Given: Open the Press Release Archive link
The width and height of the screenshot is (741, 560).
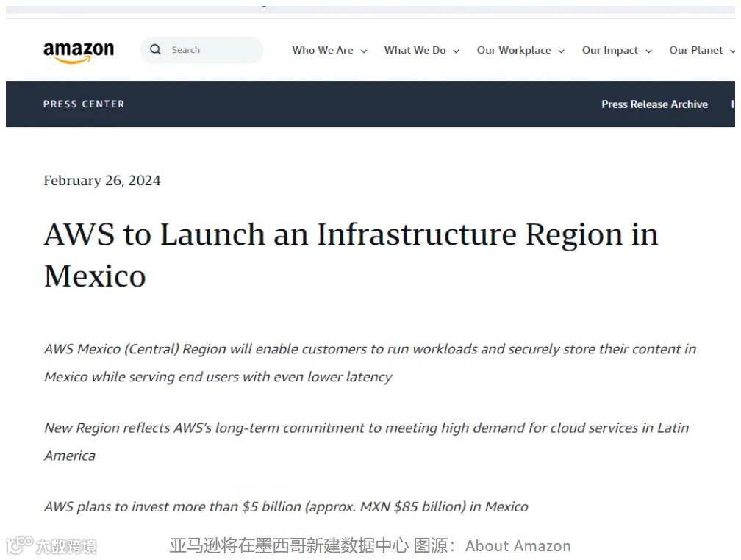Looking at the screenshot, I should pyautogui.click(x=654, y=104).
